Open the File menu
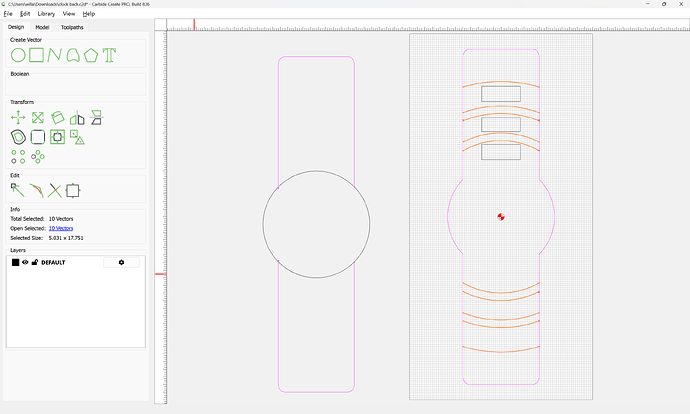Viewport: 690px width, 414px height. (x=9, y=14)
